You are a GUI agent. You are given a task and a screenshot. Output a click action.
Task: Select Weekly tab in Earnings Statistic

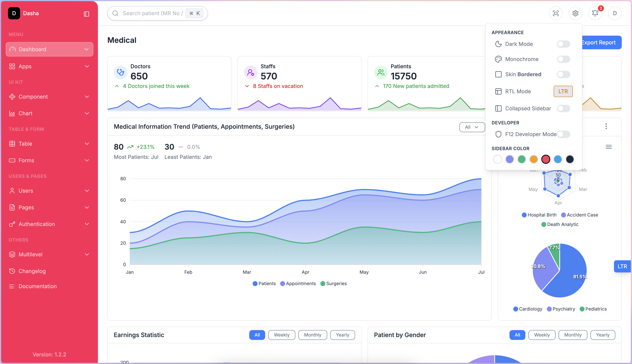click(x=281, y=335)
